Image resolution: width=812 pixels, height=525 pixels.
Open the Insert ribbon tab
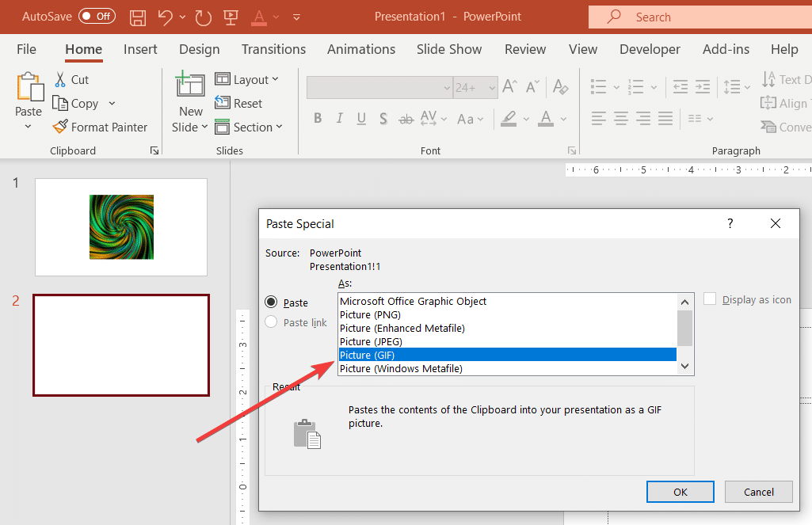pyautogui.click(x=140, y=49)
